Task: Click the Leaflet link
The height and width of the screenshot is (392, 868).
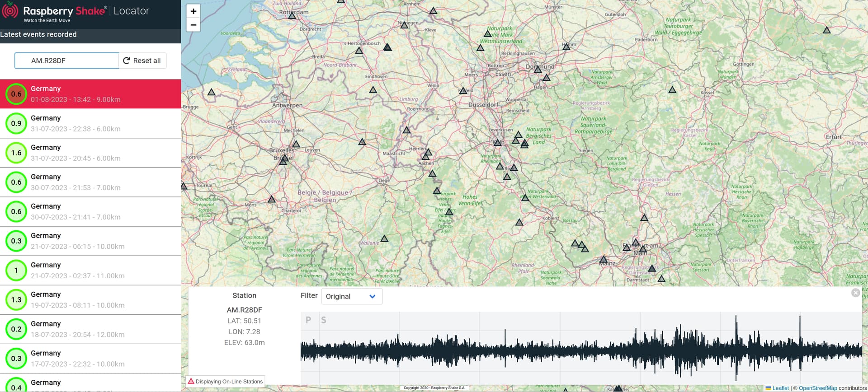Action: (x=780, y=388)
